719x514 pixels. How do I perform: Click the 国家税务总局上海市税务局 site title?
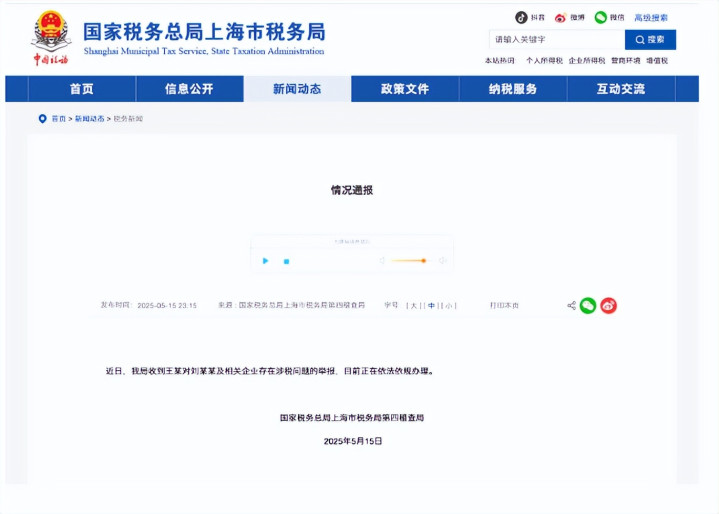point(204,32)
